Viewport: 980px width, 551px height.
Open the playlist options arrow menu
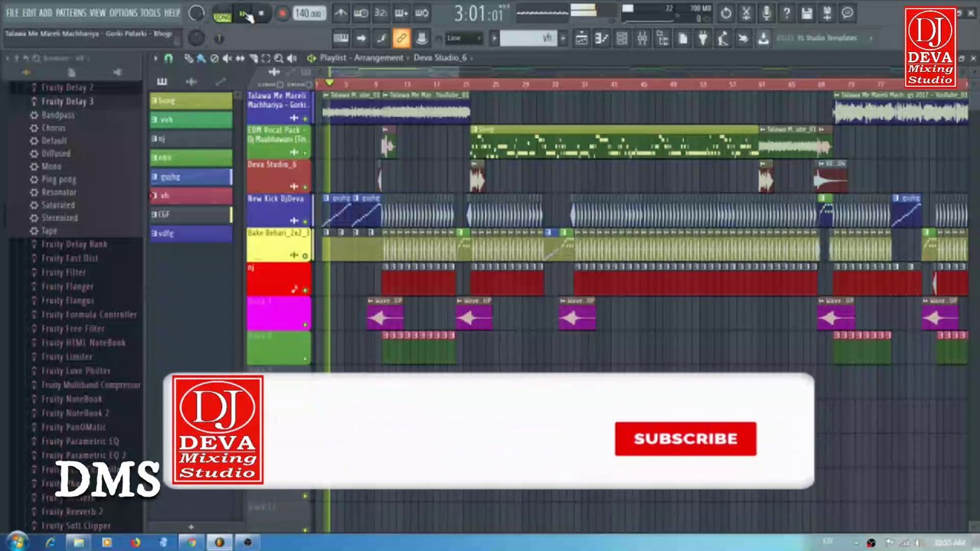[x=156, y=58]
